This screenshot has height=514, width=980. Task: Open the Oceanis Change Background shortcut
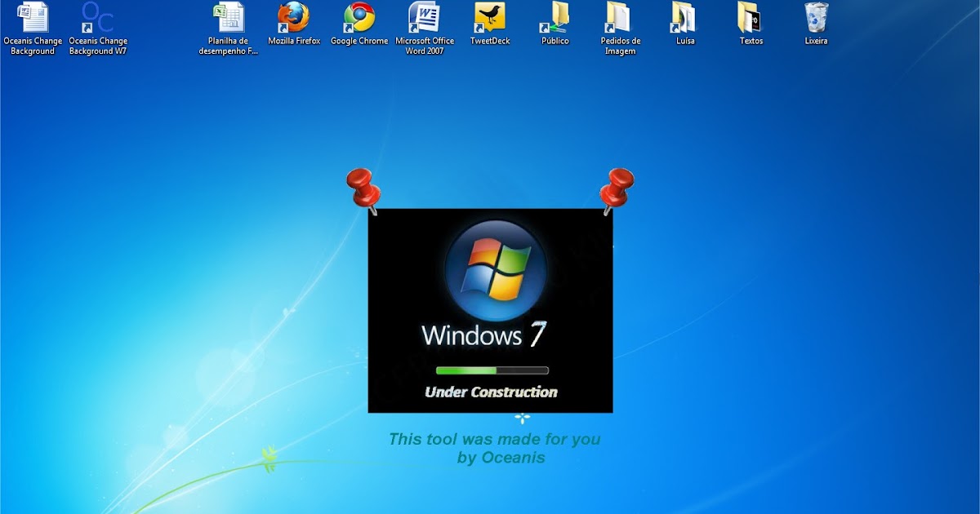click(33, 20)
